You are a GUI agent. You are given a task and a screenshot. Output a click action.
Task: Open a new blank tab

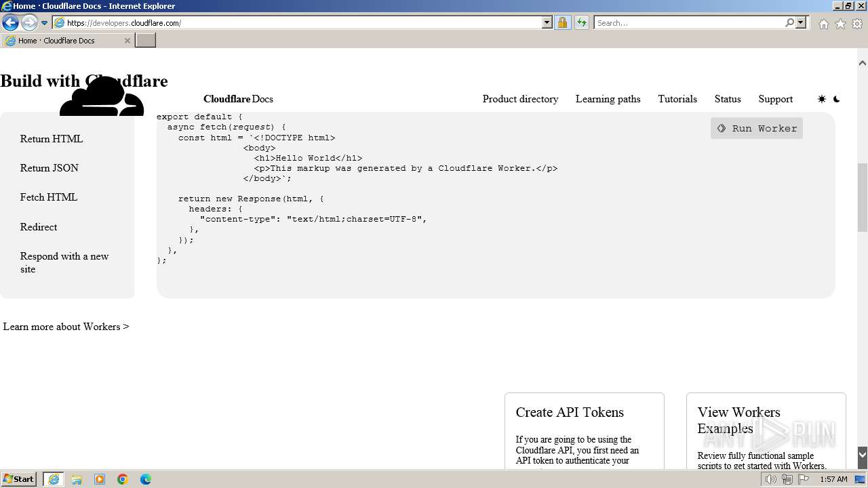pos(146,41)
